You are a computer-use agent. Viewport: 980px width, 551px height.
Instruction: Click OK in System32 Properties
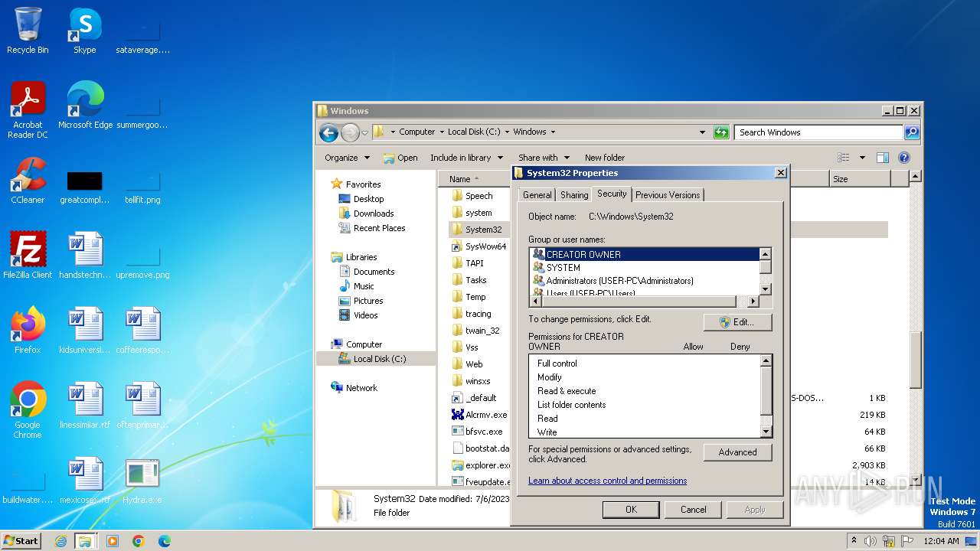(631, 510)
